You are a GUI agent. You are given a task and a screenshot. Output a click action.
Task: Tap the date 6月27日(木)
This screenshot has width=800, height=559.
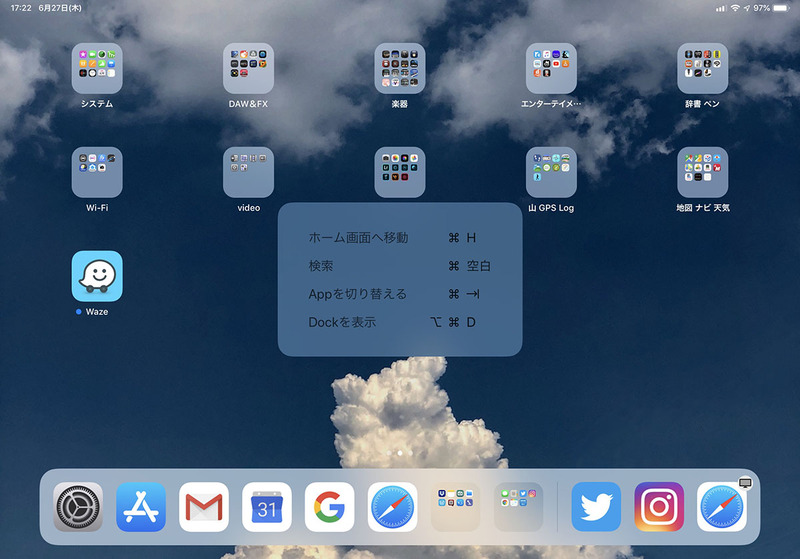pos(60,8)
